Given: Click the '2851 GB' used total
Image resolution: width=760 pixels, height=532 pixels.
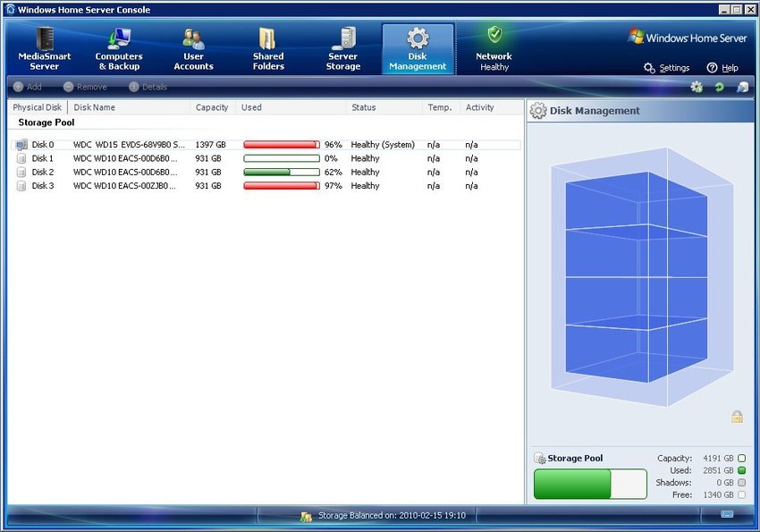Looking at the screenshot, I should click(x=718, y=470).
